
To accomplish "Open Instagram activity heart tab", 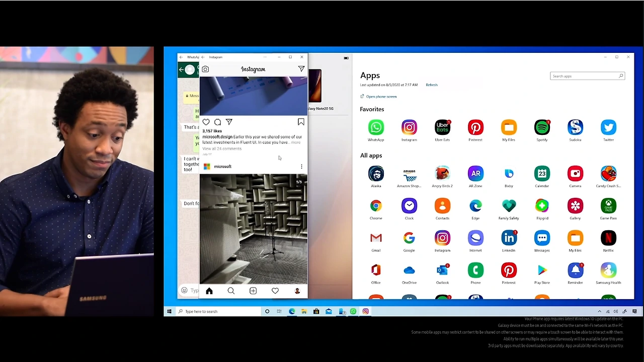I will point(275,291).
